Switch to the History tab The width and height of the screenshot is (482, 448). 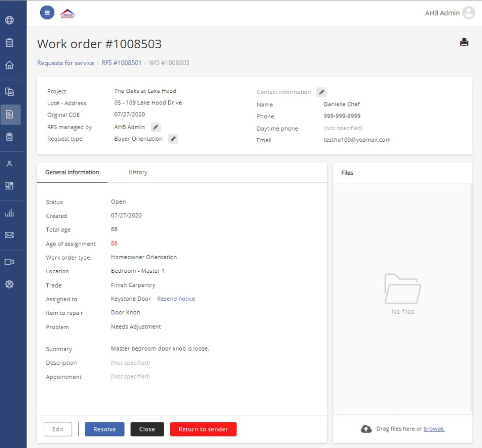coord(138,172)
